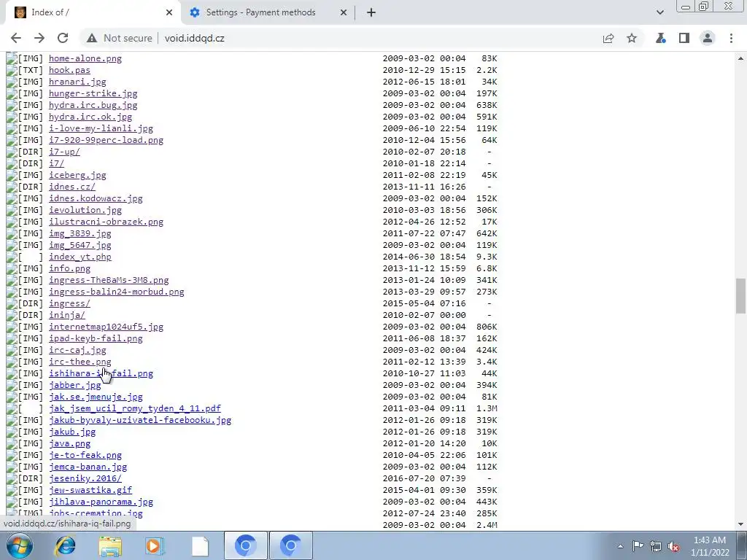Share this page via share icon
Image resolution: width=747 pixels, height=560 pixels.
[608, 38]
